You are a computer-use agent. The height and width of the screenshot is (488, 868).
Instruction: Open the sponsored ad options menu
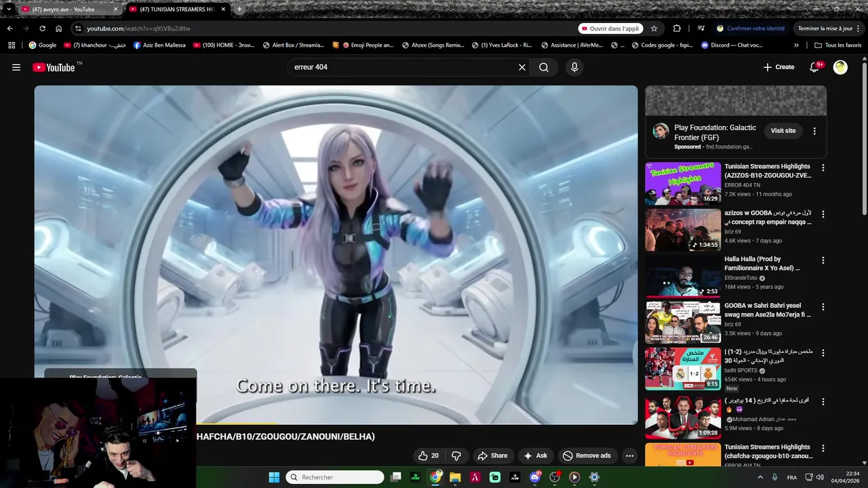(814, 131)
